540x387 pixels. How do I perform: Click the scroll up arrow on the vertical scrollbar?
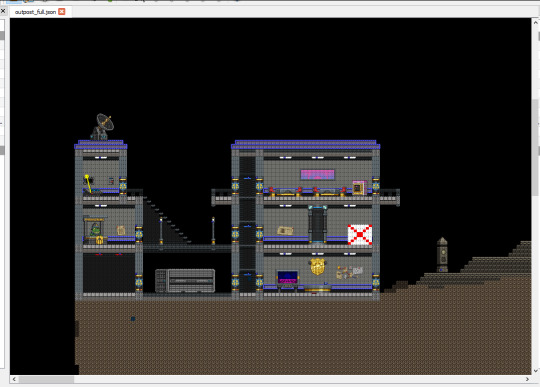pos(536,22)
